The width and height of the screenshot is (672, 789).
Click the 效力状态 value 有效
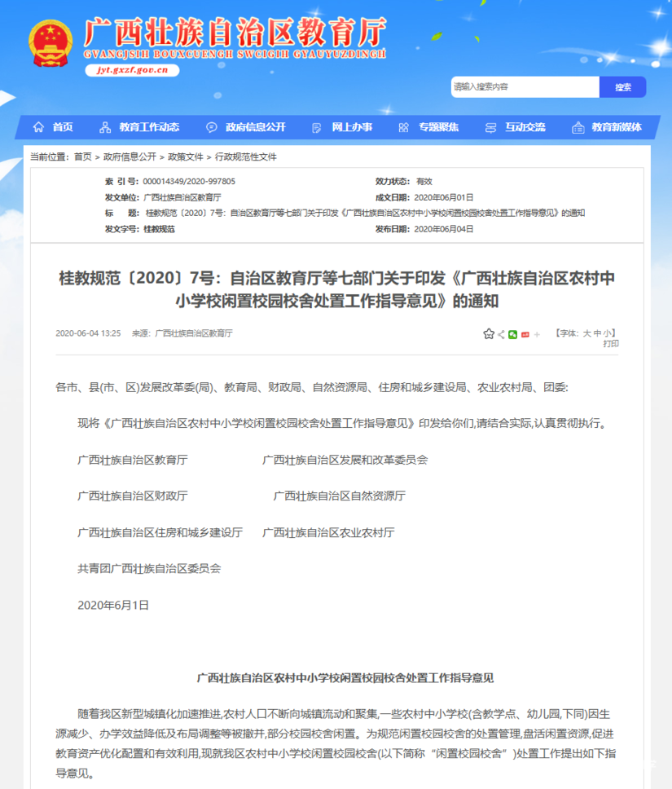tap(424, 181)
